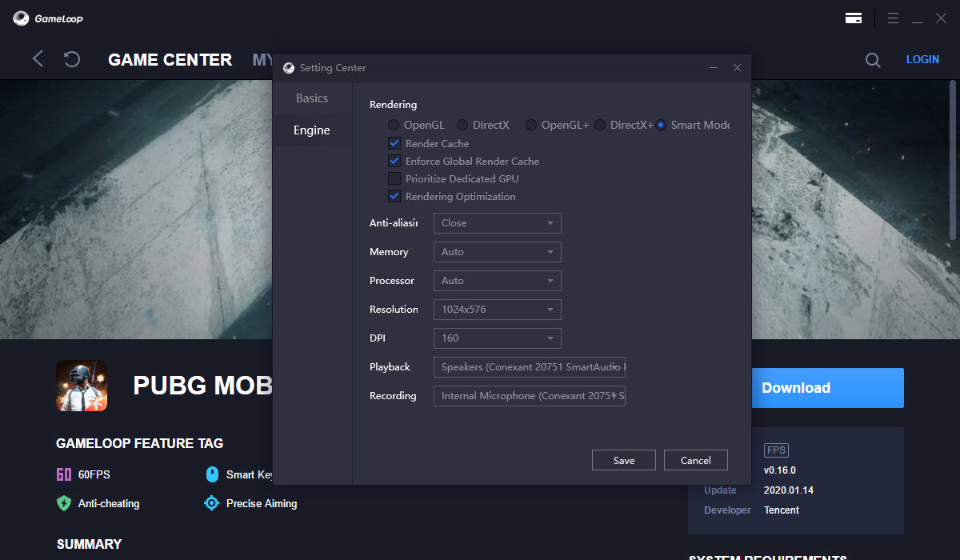Viewport: 960px width, 560px height.
Task: Open the Resolution dropdown showing 1024x576
Action: pyautogui.click(x=497, y=310)
